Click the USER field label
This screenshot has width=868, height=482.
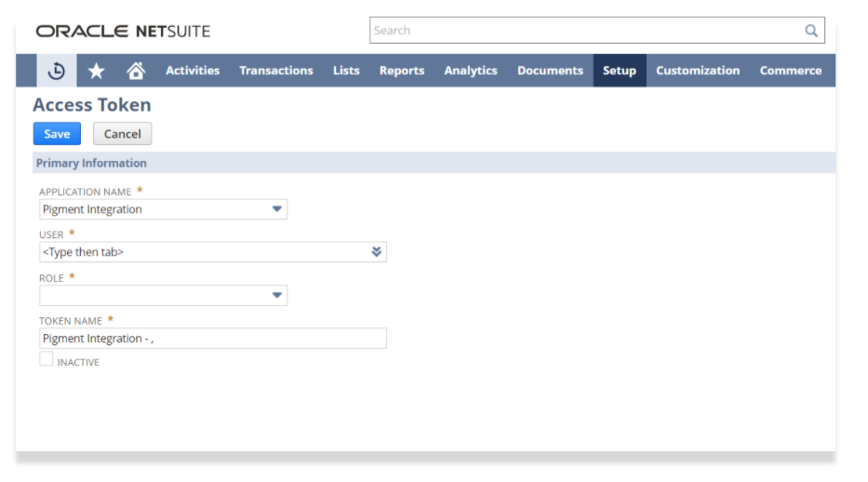[51, 234]
